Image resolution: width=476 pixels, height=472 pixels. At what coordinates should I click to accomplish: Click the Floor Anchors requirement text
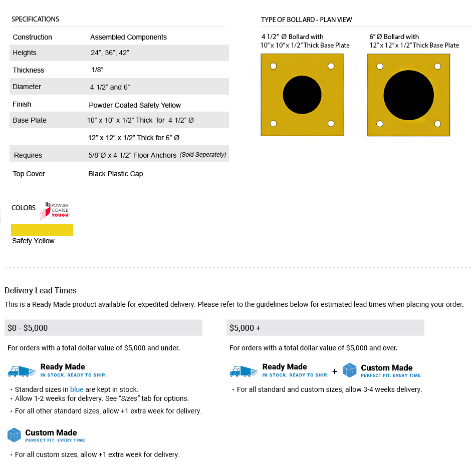[132, 155]
